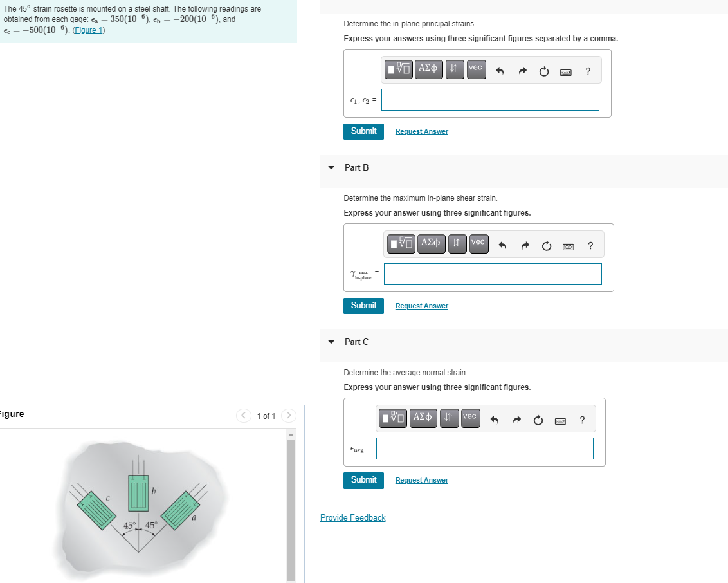Click inside the ε1, ε2 answer field
The image size is (728, 583).
[x=489, y=99]
